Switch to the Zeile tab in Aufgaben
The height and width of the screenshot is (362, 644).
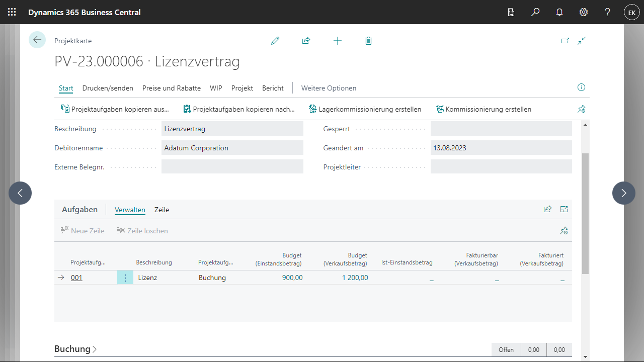pyautogui.click(x=162, y=210)
